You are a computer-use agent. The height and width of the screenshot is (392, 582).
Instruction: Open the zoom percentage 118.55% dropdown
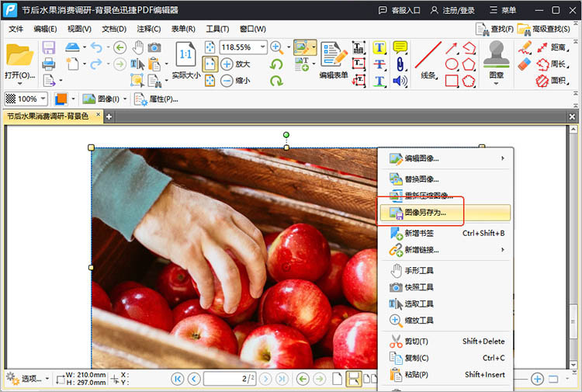click(x=262, y=47)
